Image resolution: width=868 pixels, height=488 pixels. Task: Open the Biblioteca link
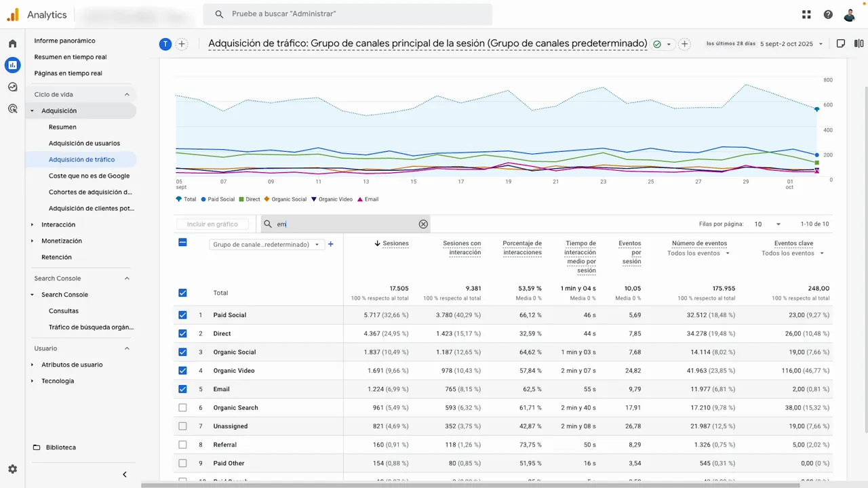click(x=60, y=447)
